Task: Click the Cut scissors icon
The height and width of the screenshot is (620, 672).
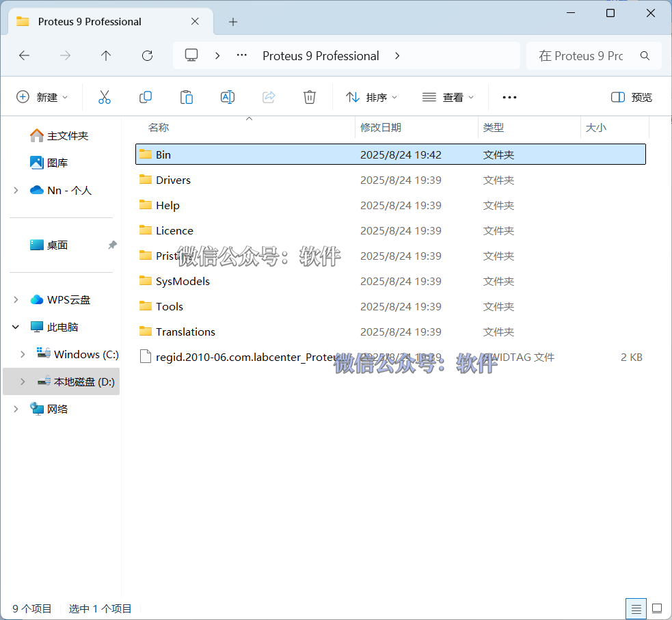Action: [104, 97]
